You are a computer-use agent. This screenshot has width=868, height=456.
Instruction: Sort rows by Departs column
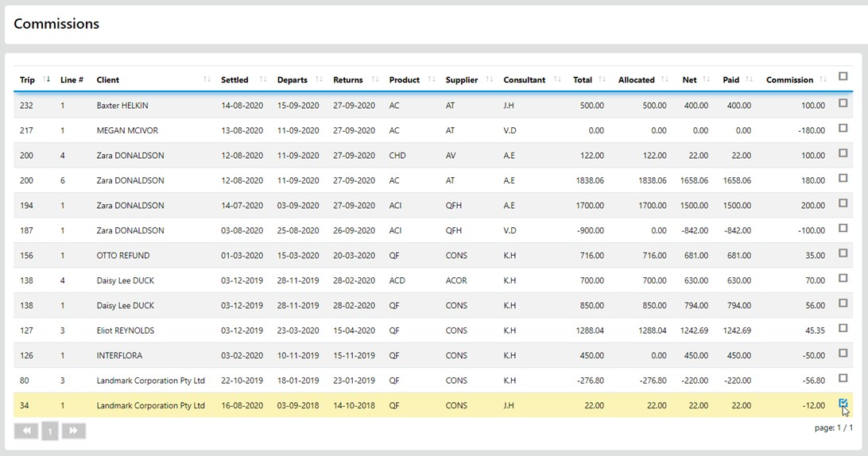point(320,79)
